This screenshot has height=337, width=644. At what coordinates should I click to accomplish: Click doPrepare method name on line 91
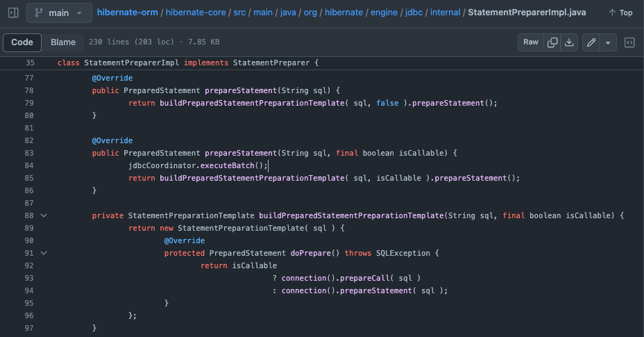point(310,253)
